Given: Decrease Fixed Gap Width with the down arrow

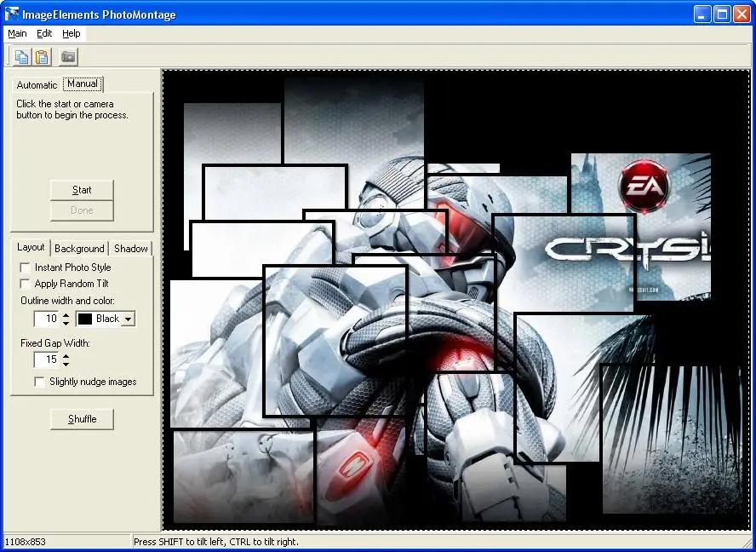Looking at the screenshot, I should [x=66, y=364].
